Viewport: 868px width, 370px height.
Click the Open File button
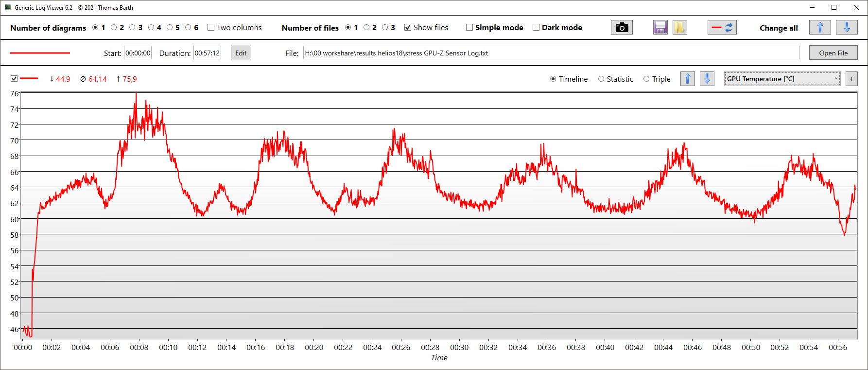833,53
